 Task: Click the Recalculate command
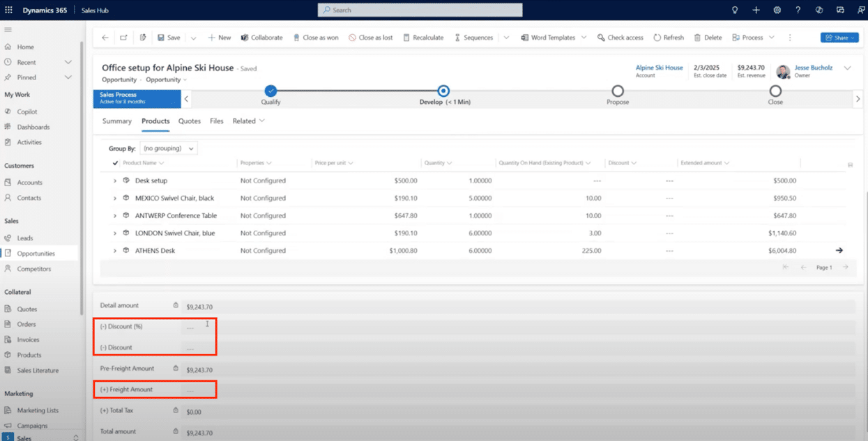423,38
